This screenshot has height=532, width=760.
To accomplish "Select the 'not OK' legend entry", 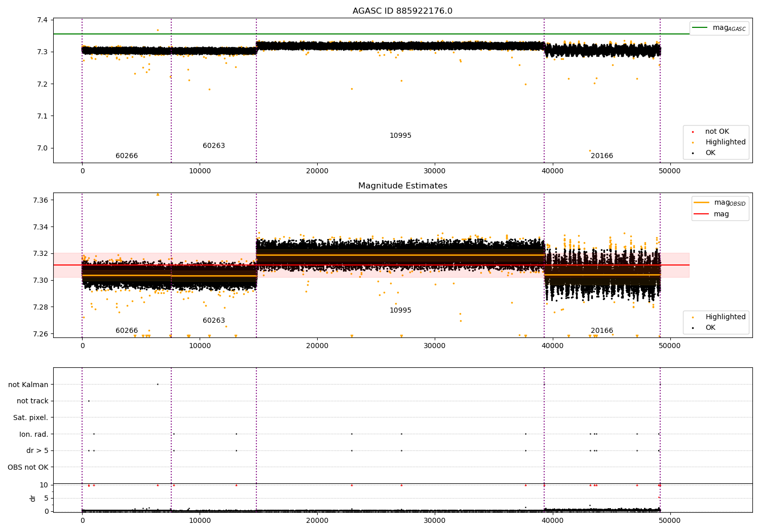I will (717, 132).
